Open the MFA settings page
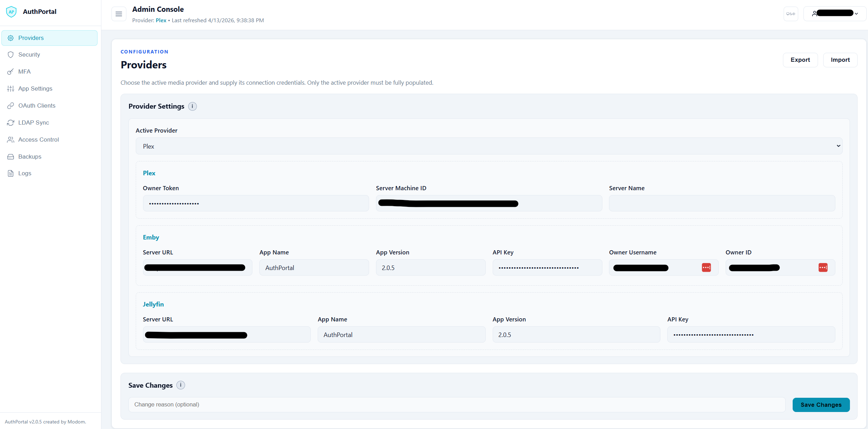The height and width of the screenshot is (429, 868). (49, 72)
